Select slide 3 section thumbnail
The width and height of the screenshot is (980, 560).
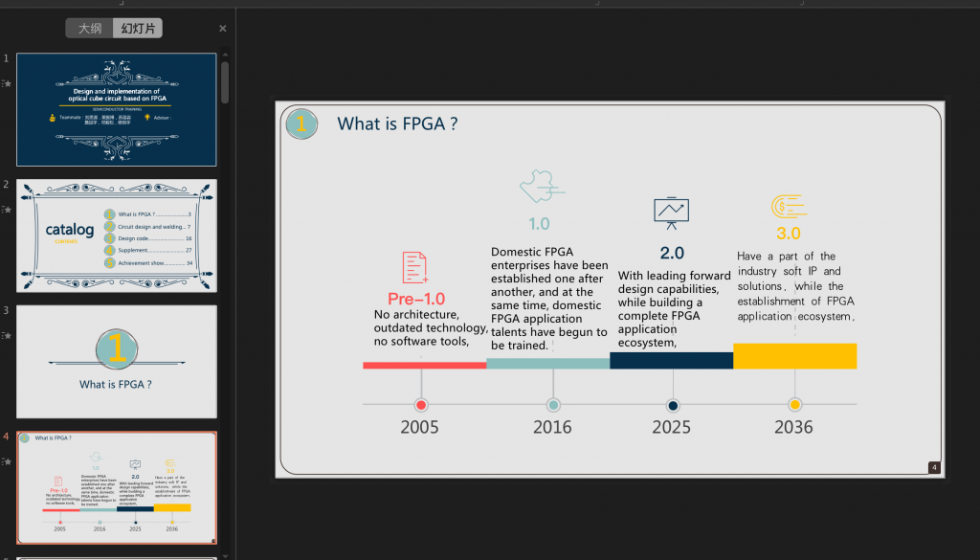click(x=117, y=362)
